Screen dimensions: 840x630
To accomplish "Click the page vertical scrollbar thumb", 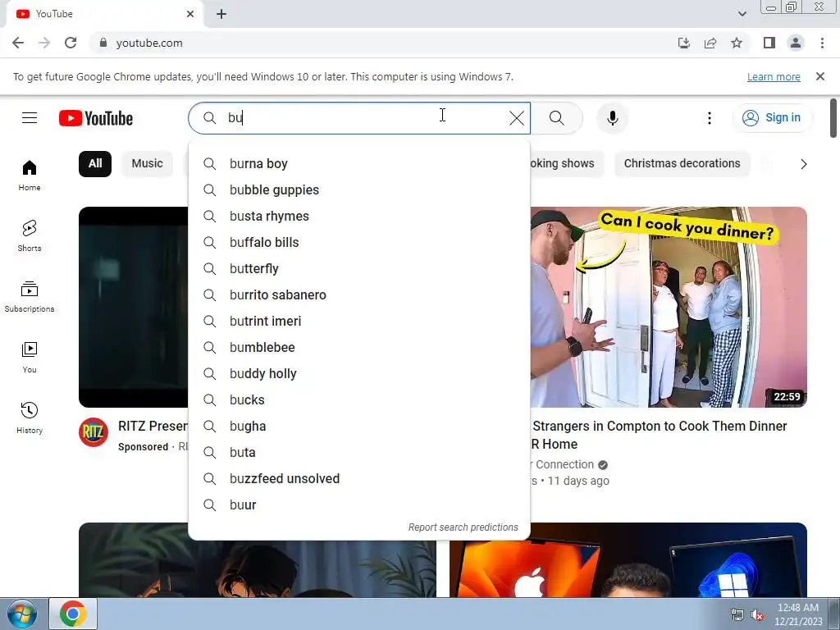I will click(x=833, y=118).
